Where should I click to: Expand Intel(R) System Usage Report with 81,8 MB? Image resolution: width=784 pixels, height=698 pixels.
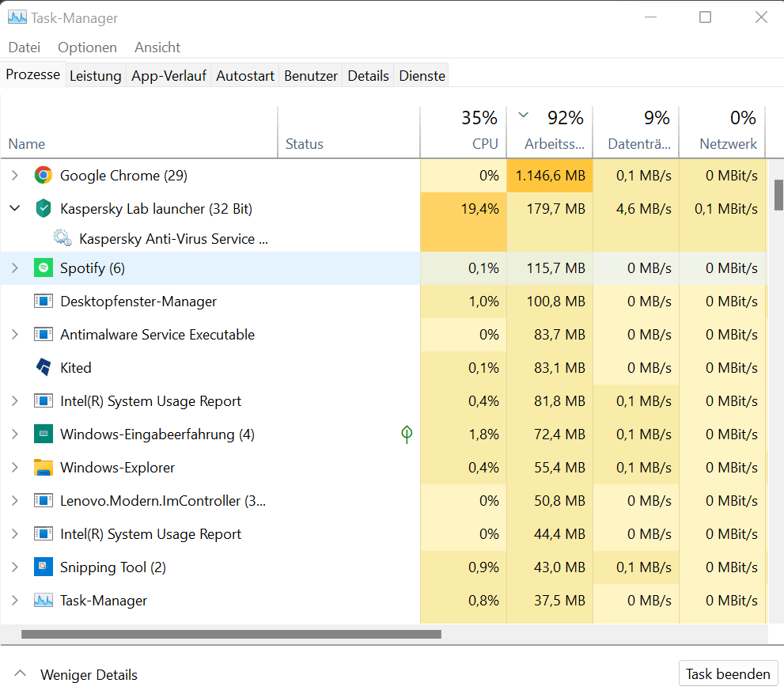[x=15, y=400]
